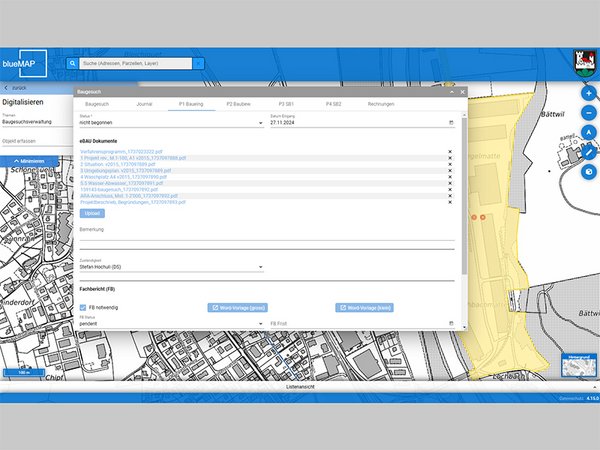Remove the 4 Waschplatz pdf document
This screenshot has height=450, width=600.
coord(450,177)
